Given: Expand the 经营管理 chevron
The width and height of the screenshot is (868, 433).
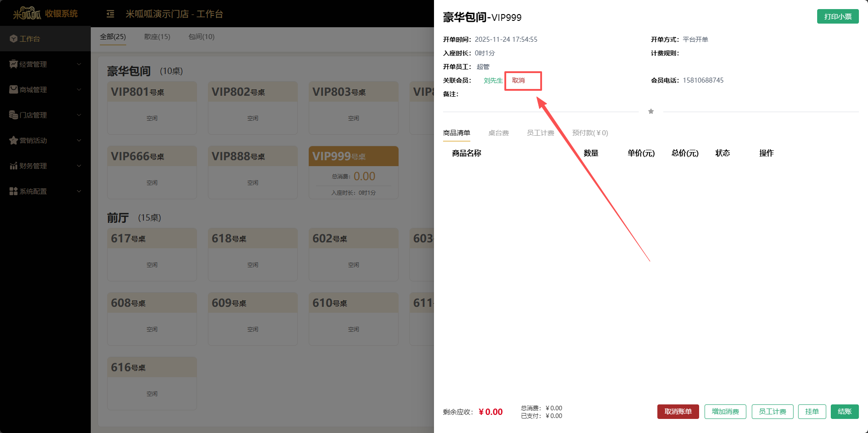Looking at the screenshot, I should coord(79,64).
